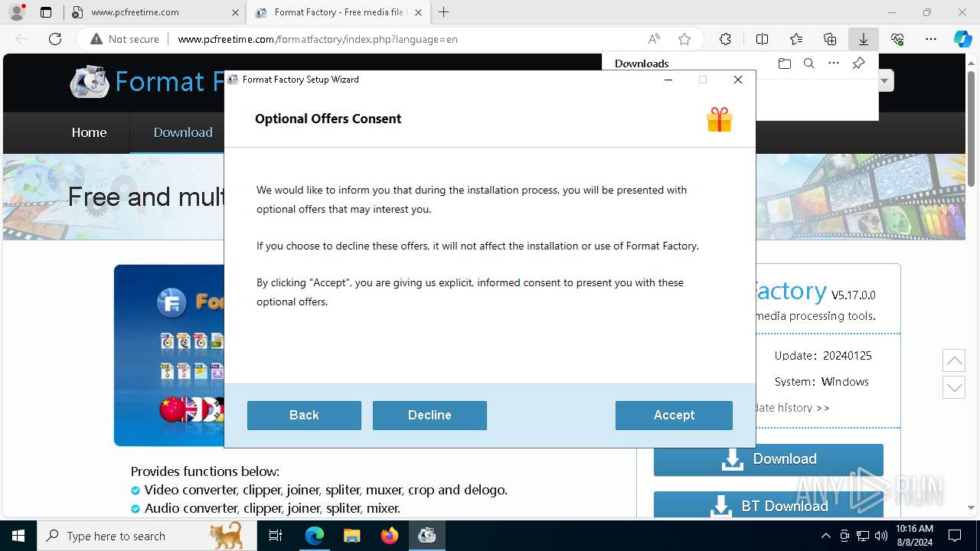Open the volume control in tray
The width and height of the screenshot is (980, 551).
pyautogui.click(x=881, y=536)
